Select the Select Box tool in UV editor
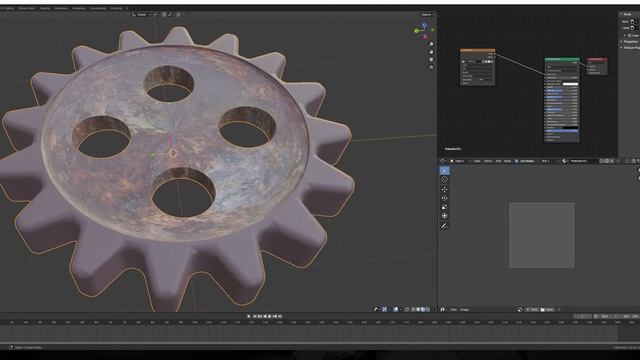Image resolution: width=640 pixels, height=360 pixels. tap(444, 171)
